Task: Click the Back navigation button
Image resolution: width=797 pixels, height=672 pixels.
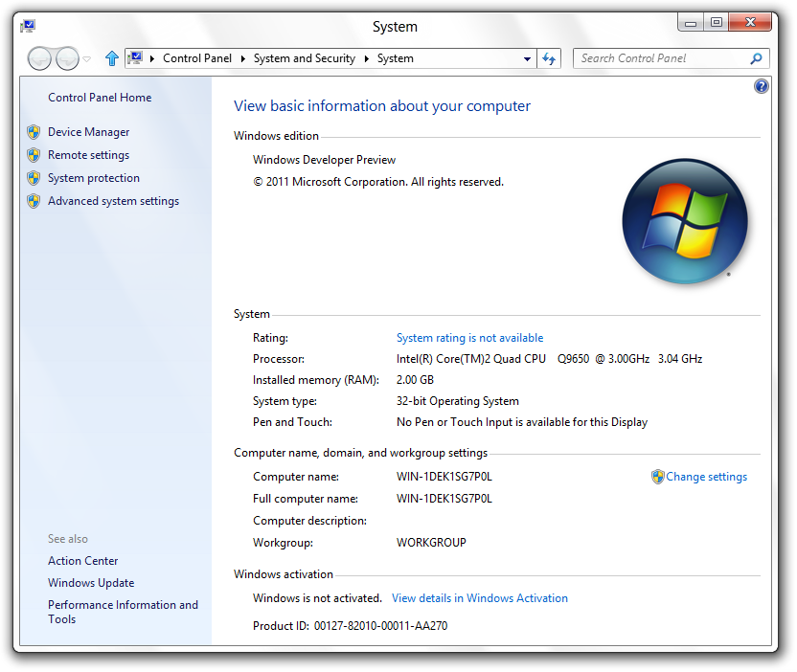Action: pos(39,59)
